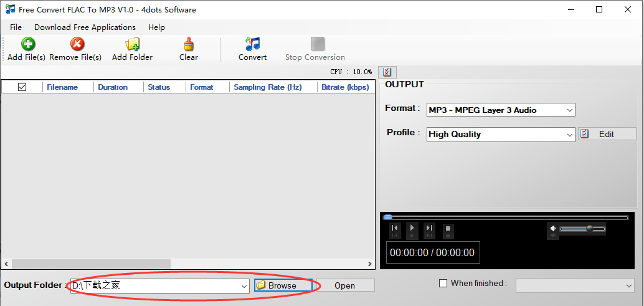Open the Help menu
The height and width of the screenshot is (306, 644).
coord(156,27)
